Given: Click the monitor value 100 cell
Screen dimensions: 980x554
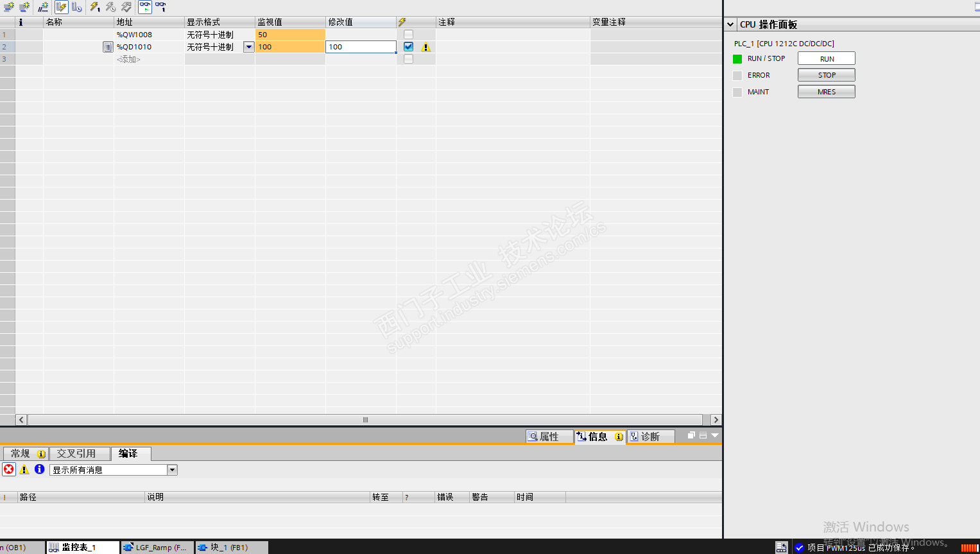Looking at the screenshot, I should coord(290,47).
